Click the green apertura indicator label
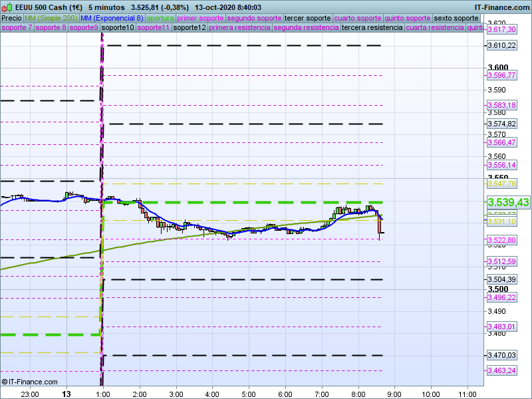532x399 pixels. tap(160, 18)
